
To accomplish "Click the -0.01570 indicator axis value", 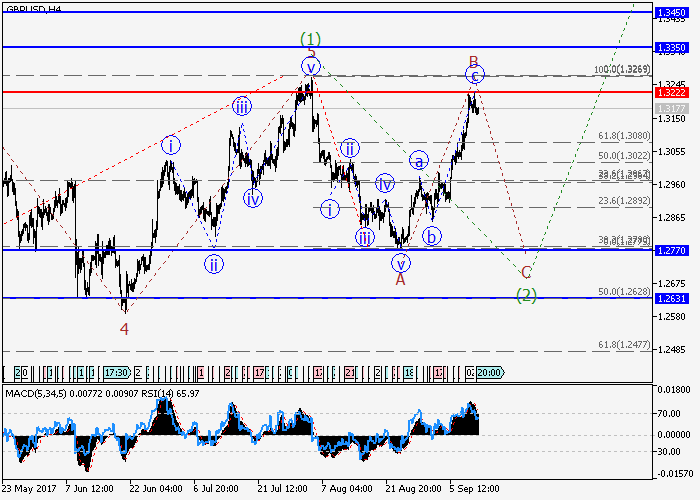I will [x=673, y=474].
